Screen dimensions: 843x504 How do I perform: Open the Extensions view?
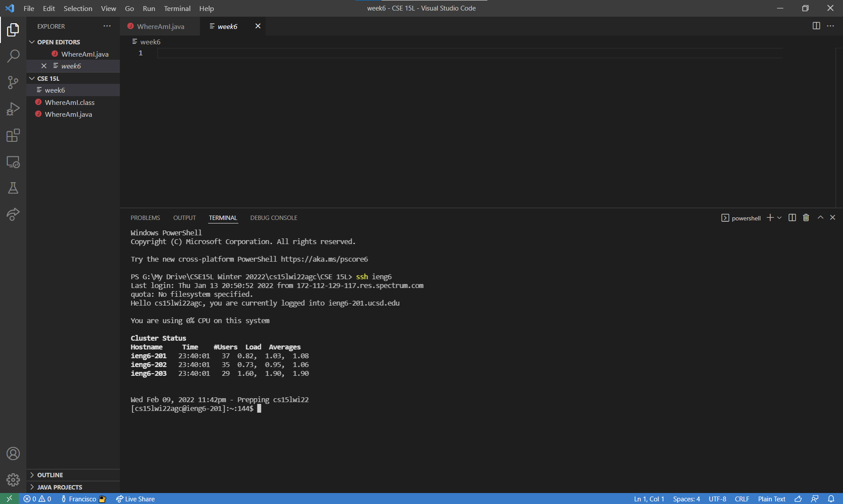tap(13, 135)
